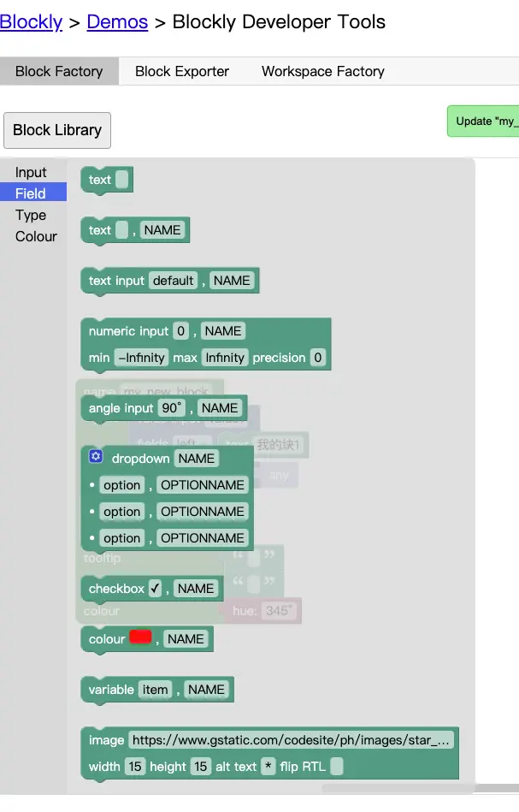Switch to the Block Exporter tab
Viewport: 519px width, 812px height.
181,72
